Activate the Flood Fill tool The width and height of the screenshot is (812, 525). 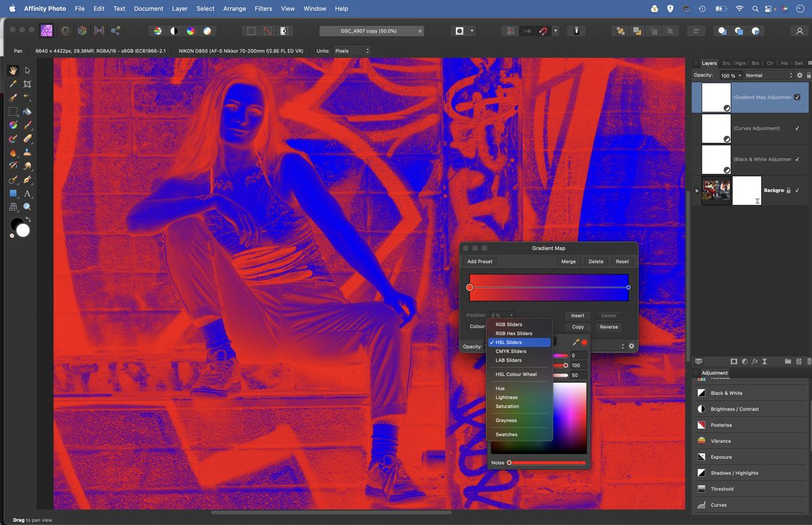(28, 112)
